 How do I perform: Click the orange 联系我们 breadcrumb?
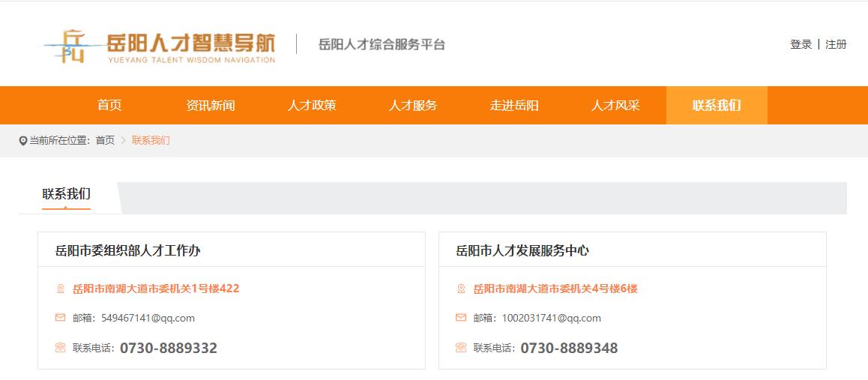click(x=151, y=140)
